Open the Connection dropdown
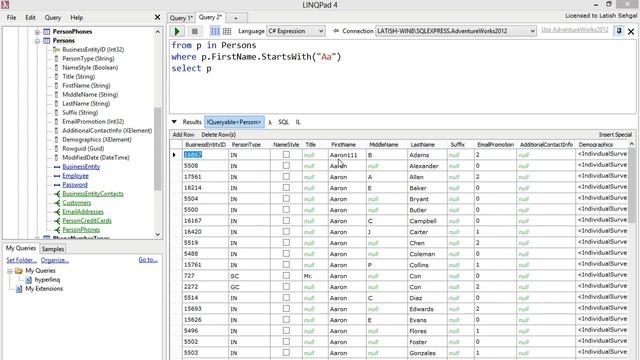640x360 pixels. click(x=456, y=31)
